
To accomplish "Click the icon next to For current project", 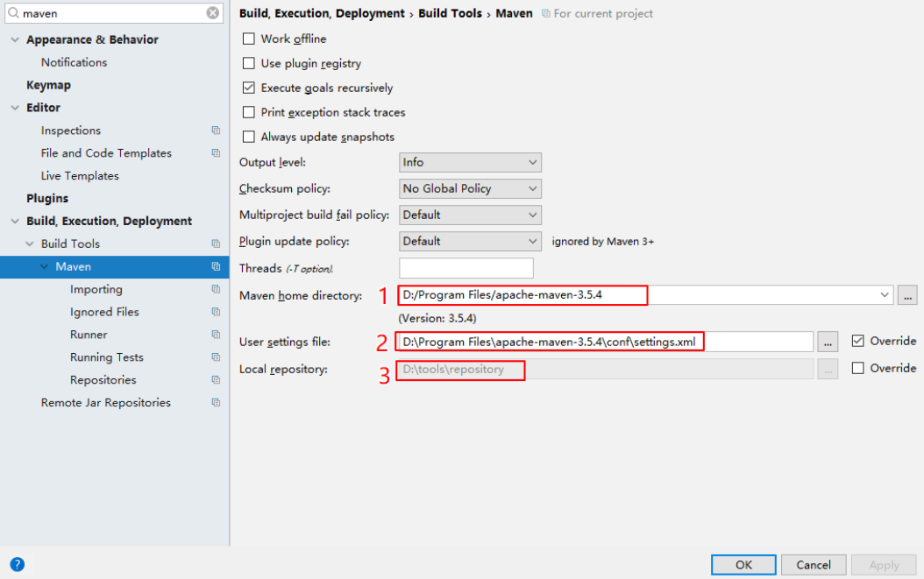I will tap(548, 13).
